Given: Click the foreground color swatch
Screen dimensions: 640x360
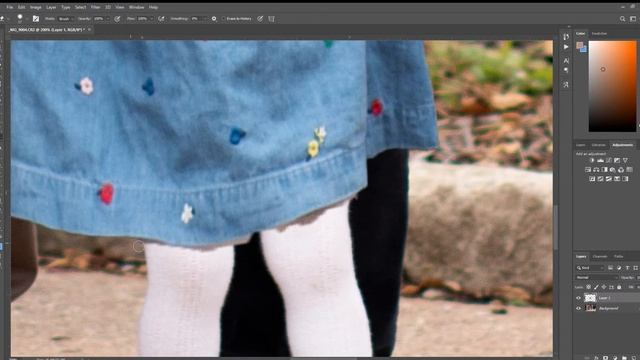Looking at the screenshot, I should pyautogui.click(x=580, y=45).
